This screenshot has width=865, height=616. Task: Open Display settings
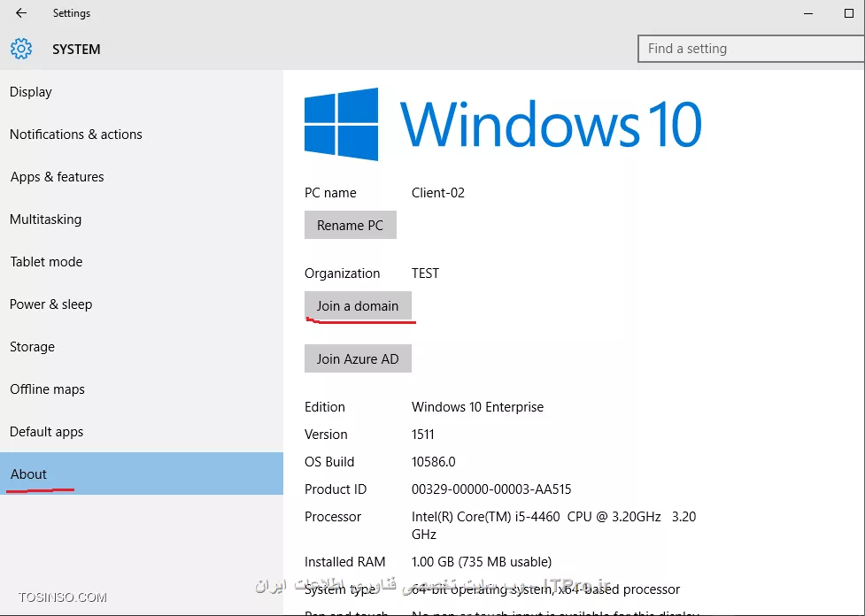coord(142,91)
